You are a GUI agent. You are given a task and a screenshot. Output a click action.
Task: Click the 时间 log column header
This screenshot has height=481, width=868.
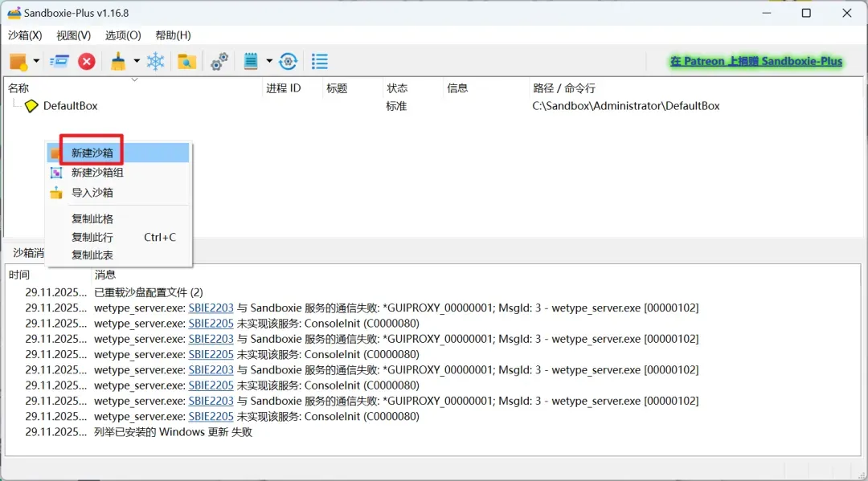pos(48,275)
